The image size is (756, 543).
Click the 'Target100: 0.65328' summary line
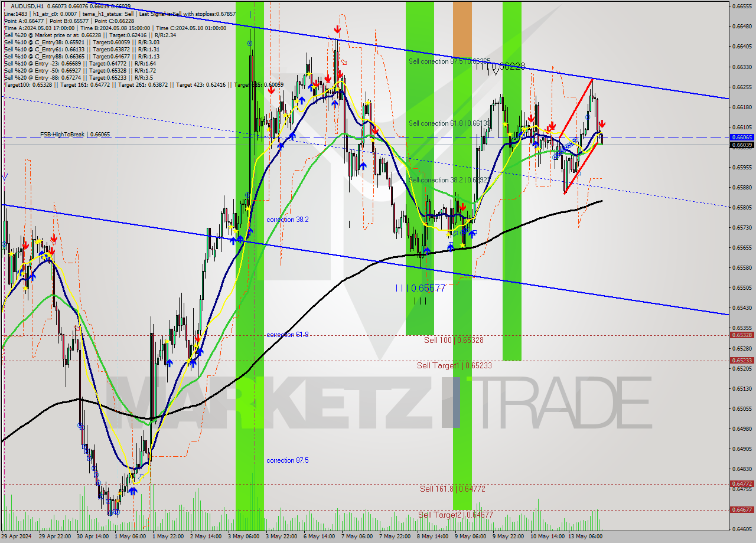[x=144, y=84]
